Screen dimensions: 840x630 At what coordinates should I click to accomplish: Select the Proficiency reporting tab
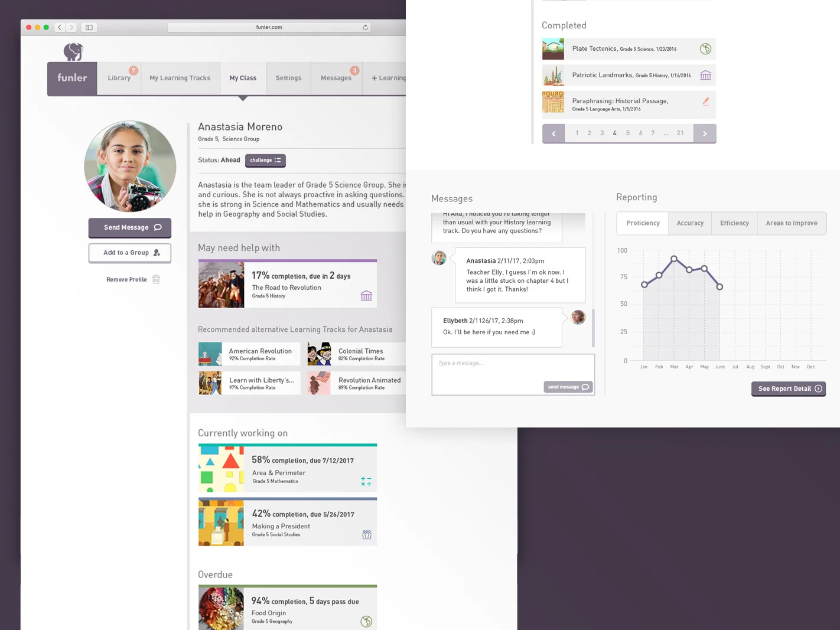point(643,223)
